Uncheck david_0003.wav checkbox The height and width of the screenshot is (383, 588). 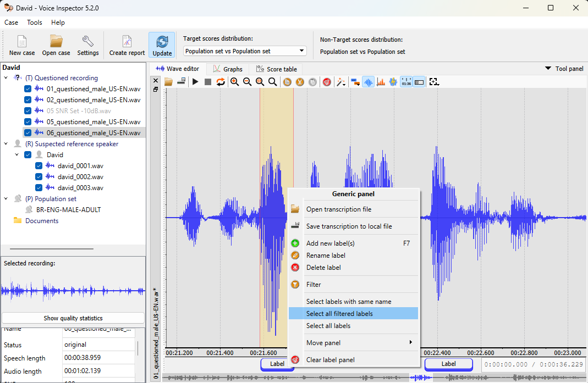[x=39, y=188]
